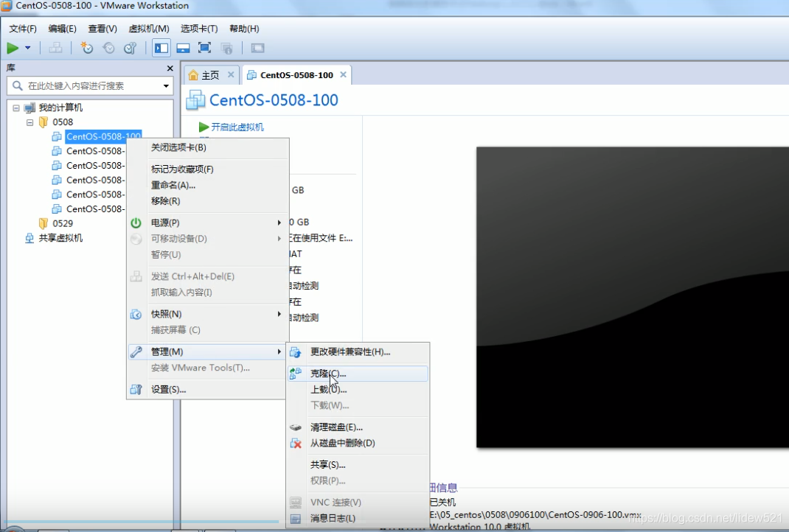Screen dimensions: 789x532
Task: Close the 库 library panel
Action: coord(170,69)
